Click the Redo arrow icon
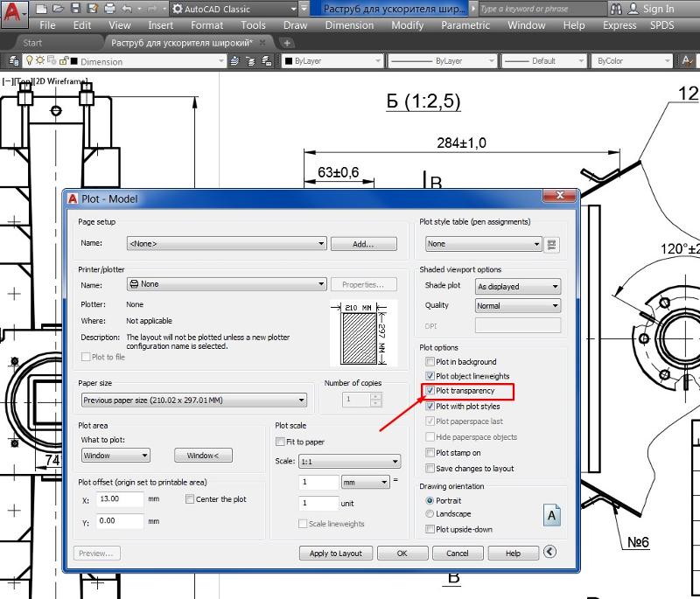This screenshot has width=700, height=599. click(152, 9)
